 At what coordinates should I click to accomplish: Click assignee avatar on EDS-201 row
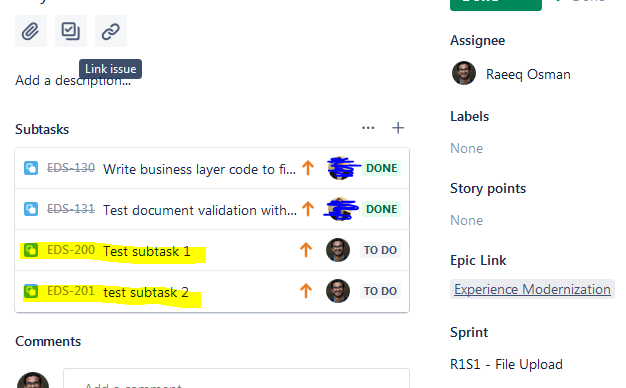[x=338, y=291]
